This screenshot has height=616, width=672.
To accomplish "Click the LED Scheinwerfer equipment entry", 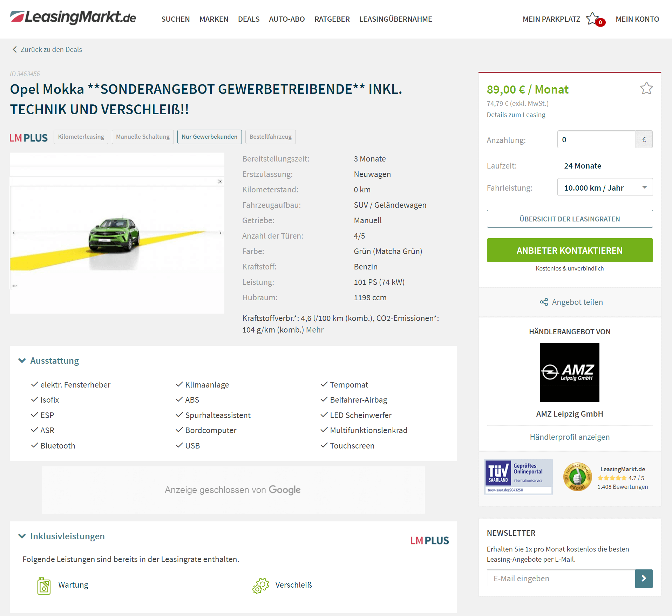I will (x=361, y=415).
